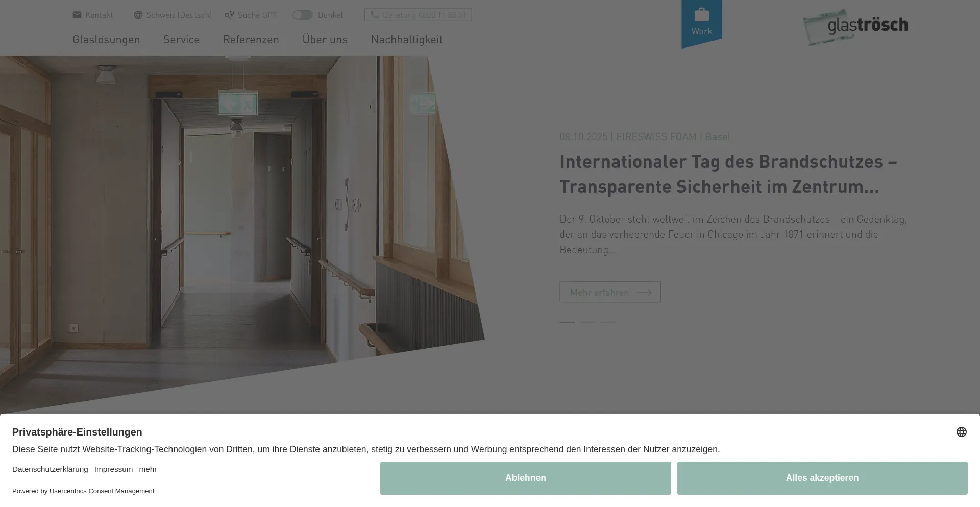This screenshot has width=980, height=507.
Task: Toggle the Dunkel dark mode switch
Action: tap(302, 15)
